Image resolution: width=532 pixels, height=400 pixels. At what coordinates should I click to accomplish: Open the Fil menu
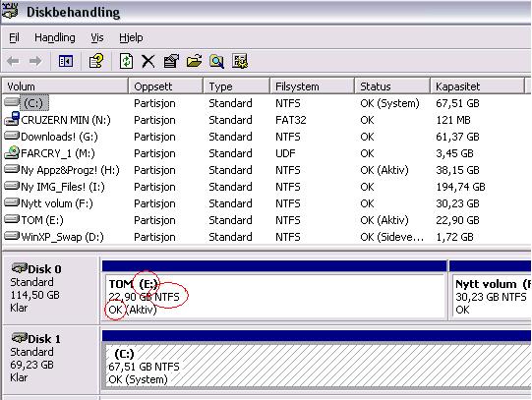[x=14, y=37]
